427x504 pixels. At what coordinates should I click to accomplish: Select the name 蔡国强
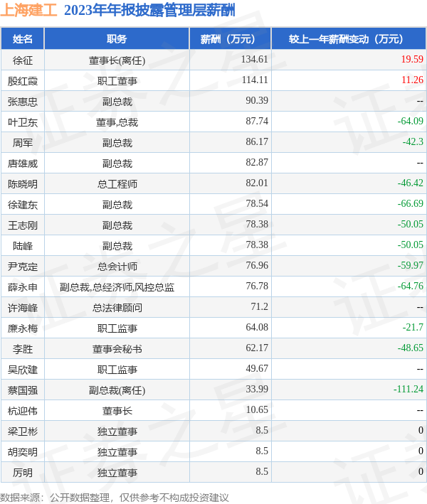click(23, 390)
